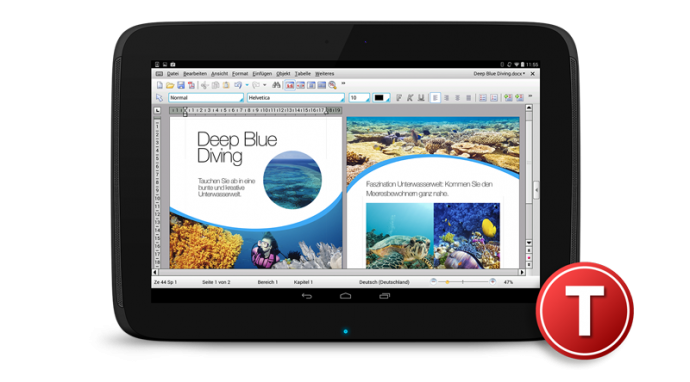Toggle underline formatting
Viewport: 690px width, 382px height.
421,98
